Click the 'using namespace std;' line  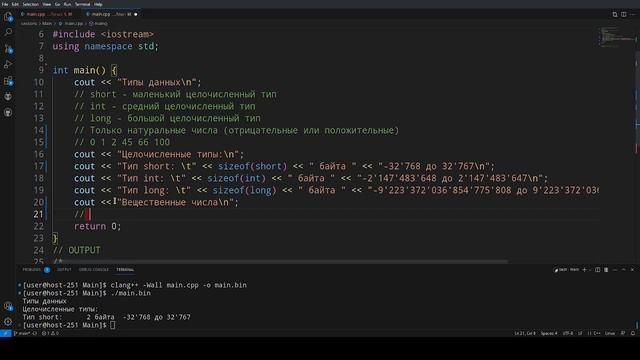click(x=105, y=46)
